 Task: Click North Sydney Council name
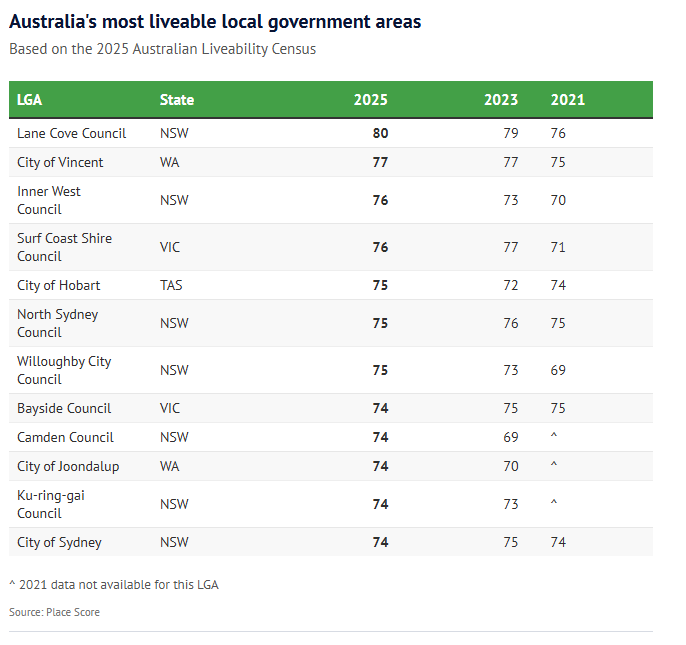[56, 323]
